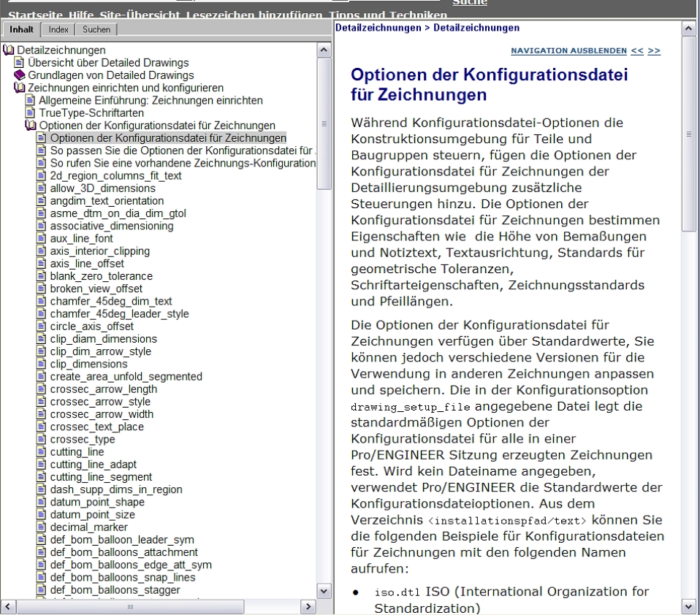
Task: Click left arrow of tree horizontal scrollbar
Action: pos(7,606)
